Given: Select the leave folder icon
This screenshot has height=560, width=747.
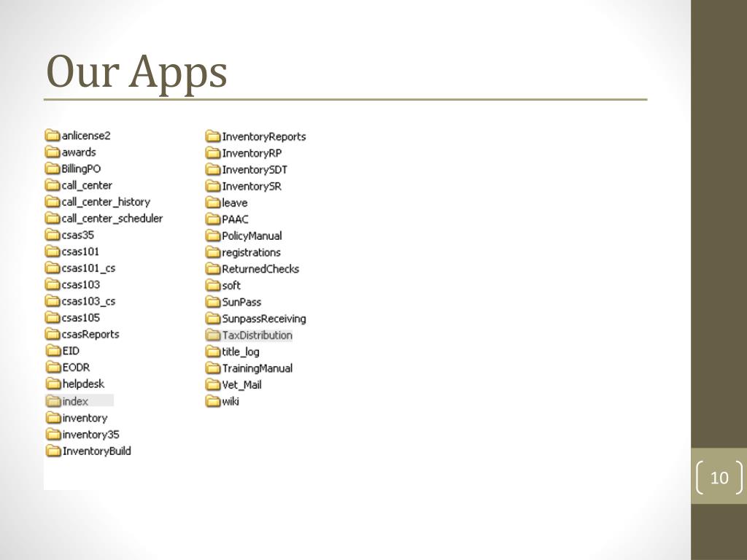Looking at the screenshot, I should 213,203.
